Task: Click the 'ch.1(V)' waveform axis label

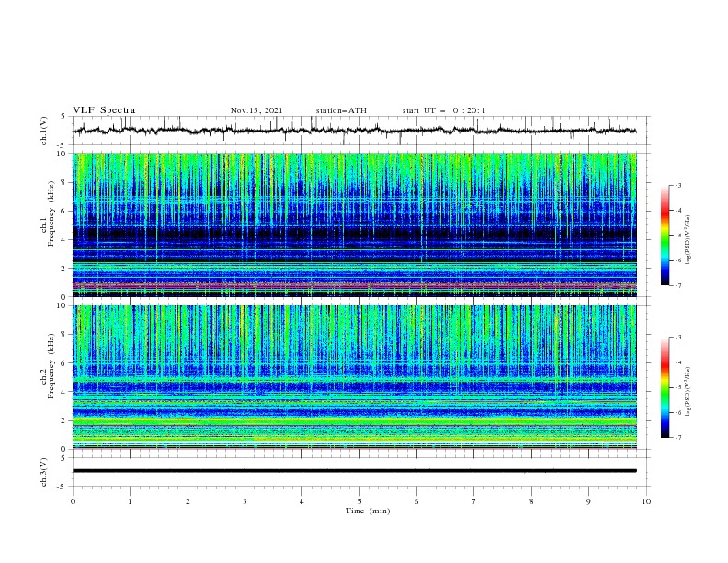Action: 44,131
